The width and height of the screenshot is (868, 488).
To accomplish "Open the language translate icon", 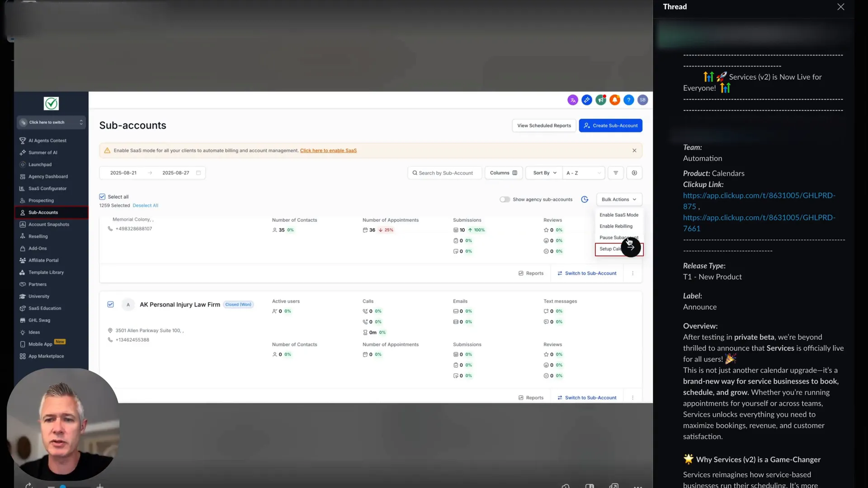I will [x=572, y=100].
